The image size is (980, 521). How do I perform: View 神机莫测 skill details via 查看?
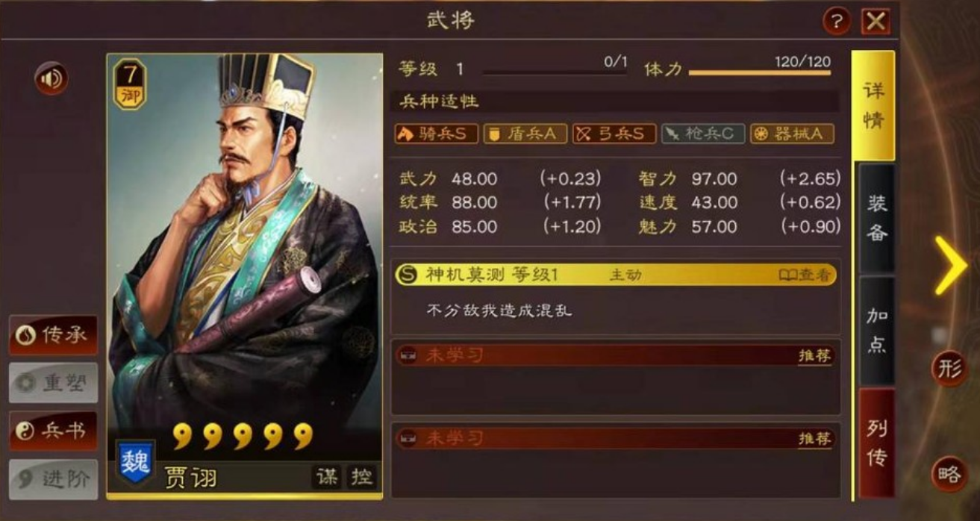805,275
